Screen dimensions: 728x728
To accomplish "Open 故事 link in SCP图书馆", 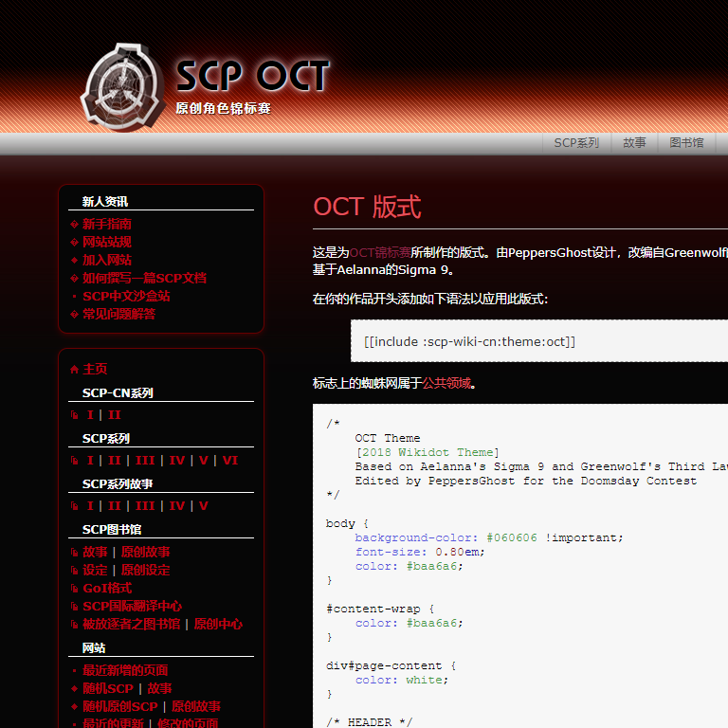I will pos(95,552).
